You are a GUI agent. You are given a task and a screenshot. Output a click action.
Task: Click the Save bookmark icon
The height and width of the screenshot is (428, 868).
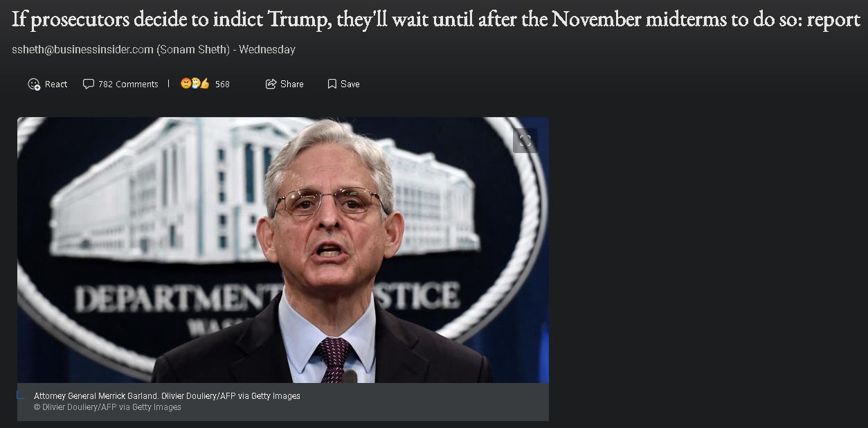point(332,84)
